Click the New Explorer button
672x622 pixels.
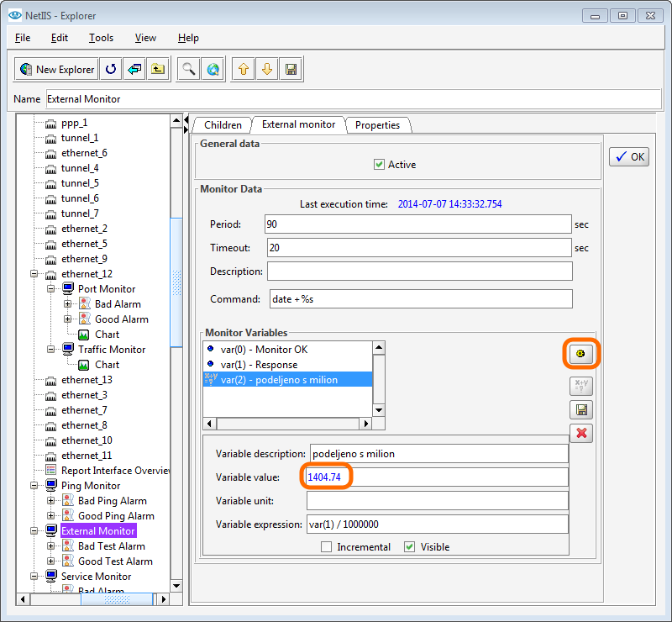tap(56, 70)
